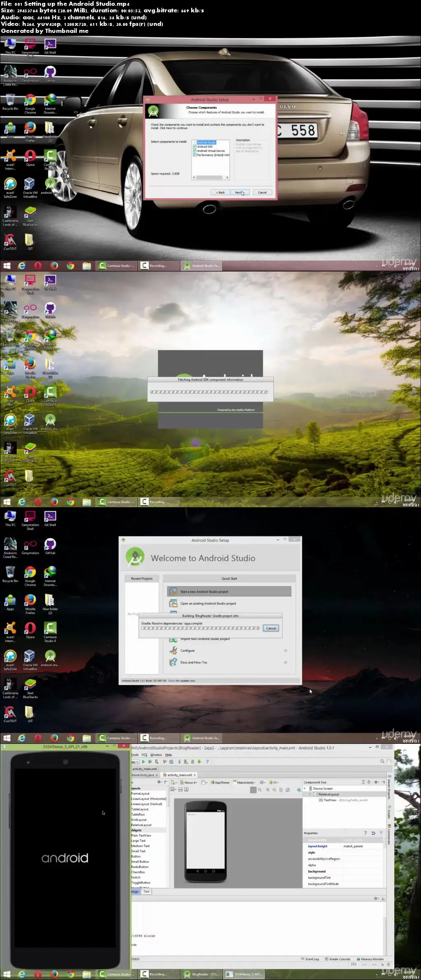The image size is (421, 980).
Task: Open the Event Log panel
Action: click(310, 959)
